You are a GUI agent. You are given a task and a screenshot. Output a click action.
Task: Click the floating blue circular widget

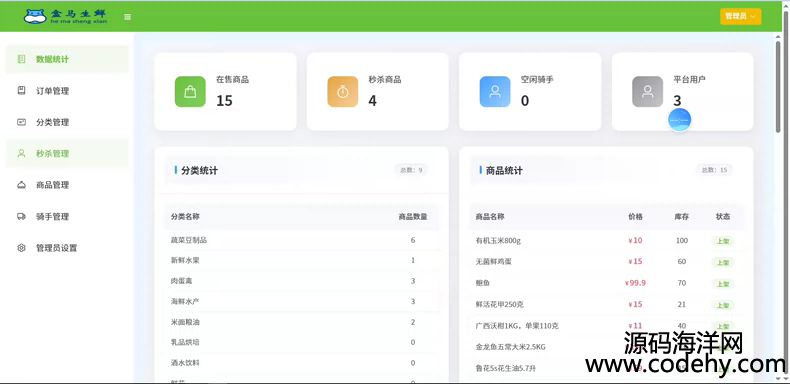tap(679, 120)
